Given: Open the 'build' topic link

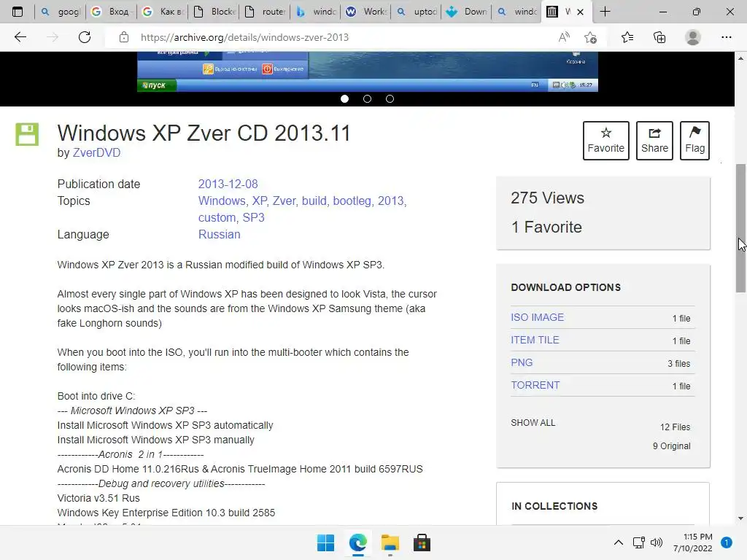Looking at the screenshot, I should click(x=314, y=201).
